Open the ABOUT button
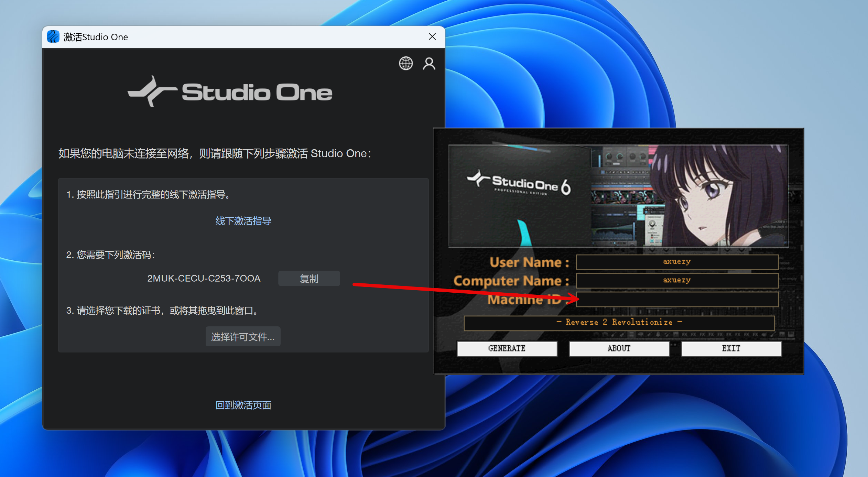868x477 pixels. coord(619,348)
